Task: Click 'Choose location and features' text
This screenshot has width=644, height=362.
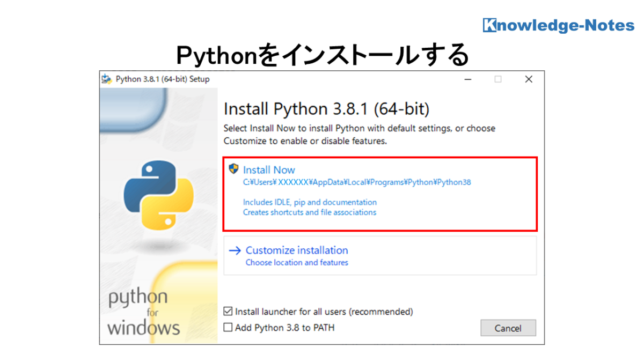Action: pos(297,263)
